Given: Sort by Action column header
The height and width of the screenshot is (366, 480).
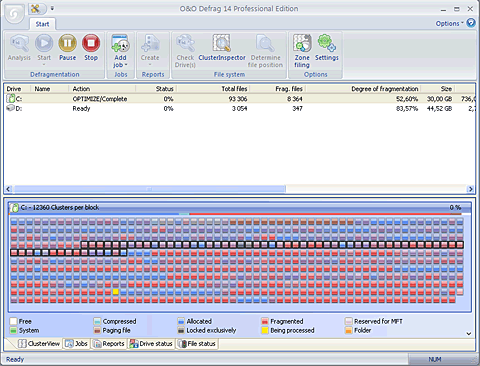Looking at the screenshot, I should 102,89.
